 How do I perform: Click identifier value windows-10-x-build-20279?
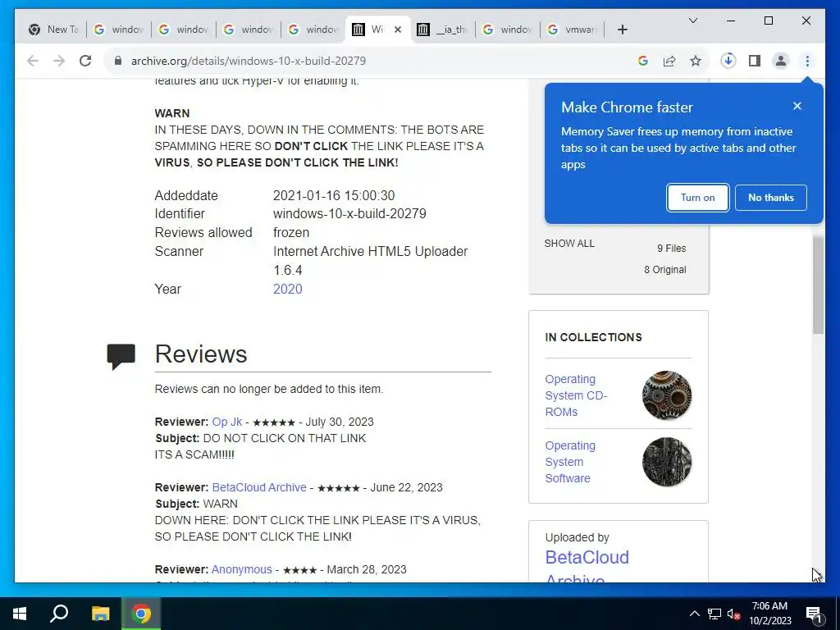click(349, 214)
